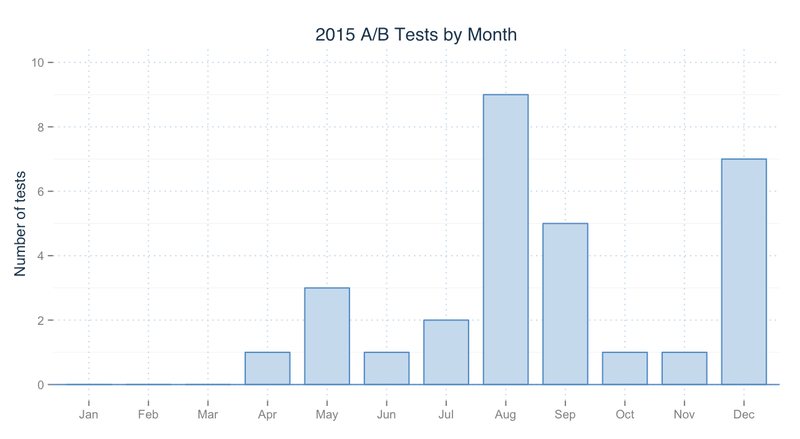Click the 'Number of tests' axis label
Viewport: 800px width, 439px height.
20,224
